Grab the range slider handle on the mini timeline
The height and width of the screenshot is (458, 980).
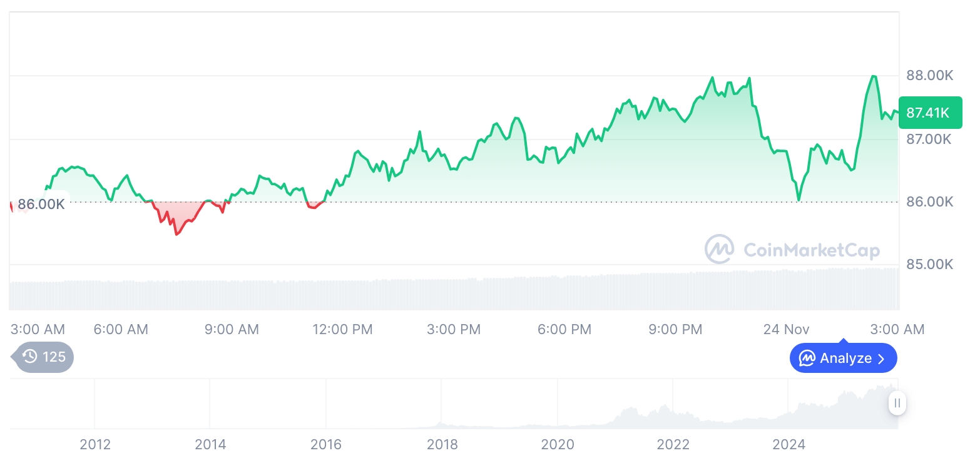(897, 403)
